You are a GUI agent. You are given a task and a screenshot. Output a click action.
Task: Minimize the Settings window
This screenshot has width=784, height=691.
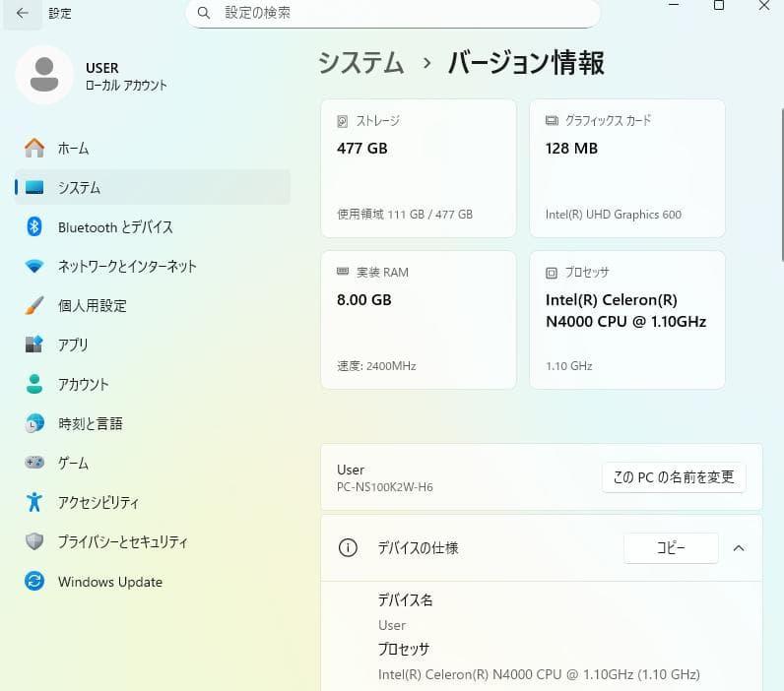[x=674, y=5]
